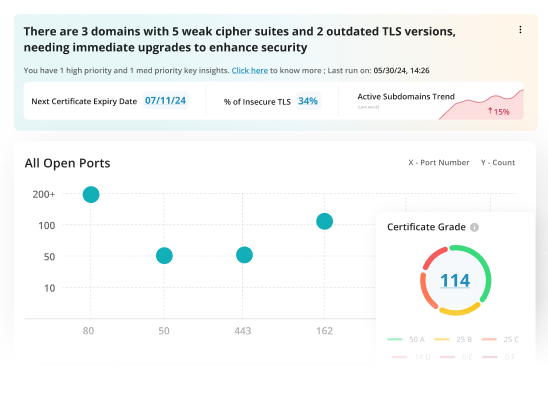Open the 114 certificate grade total
This screenshot has width=548, height=396.
(455, 281)
